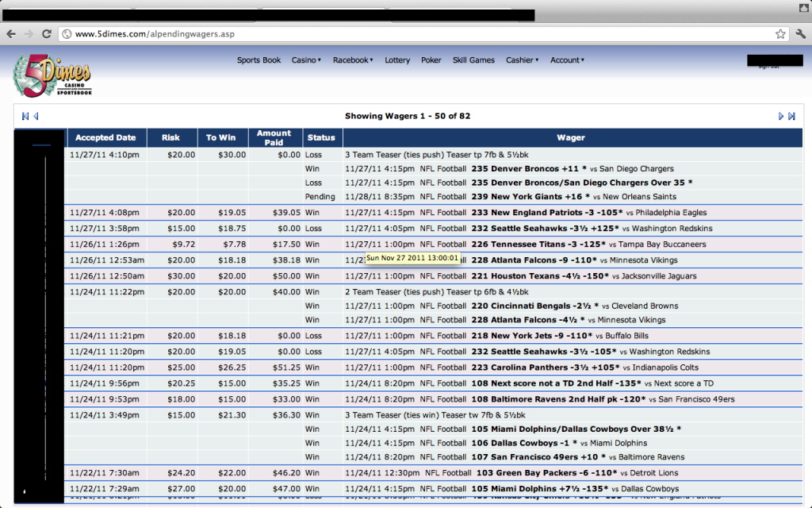The image size is (812, 508).
Task: Select the 2 Team Teaser tp 6fb wager text
Action: [437, 292]
